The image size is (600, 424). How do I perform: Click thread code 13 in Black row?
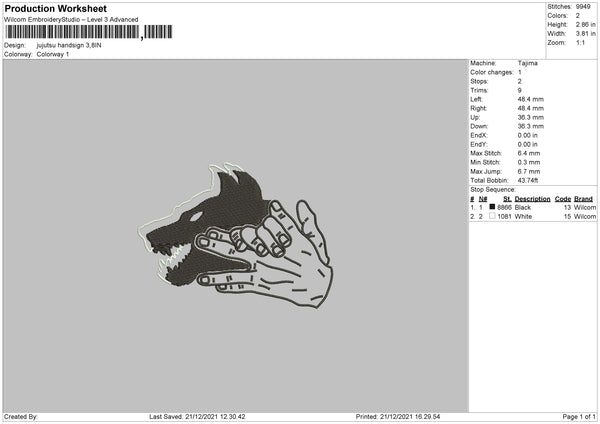click(x=567, y=207)
